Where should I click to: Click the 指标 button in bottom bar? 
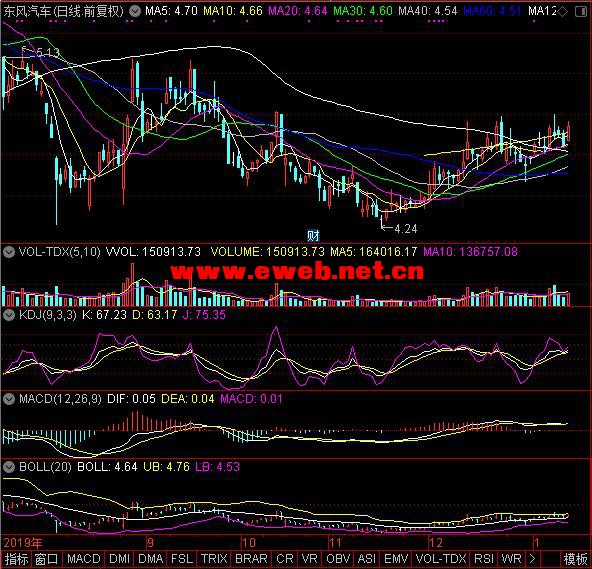(16, 559)
